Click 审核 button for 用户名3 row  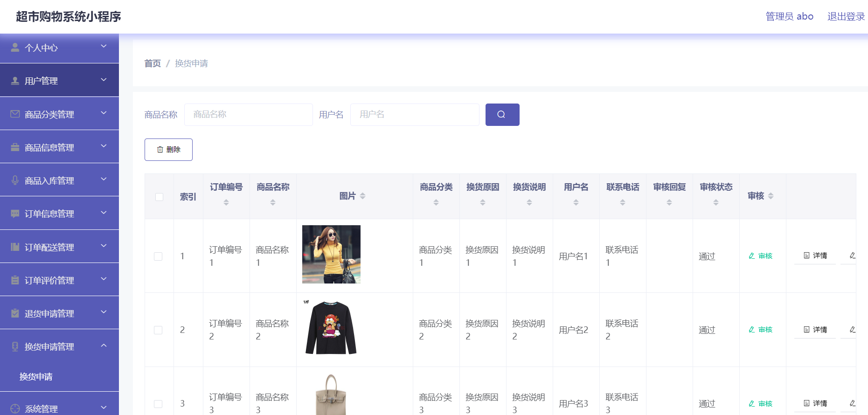click(x=761, y=404)
